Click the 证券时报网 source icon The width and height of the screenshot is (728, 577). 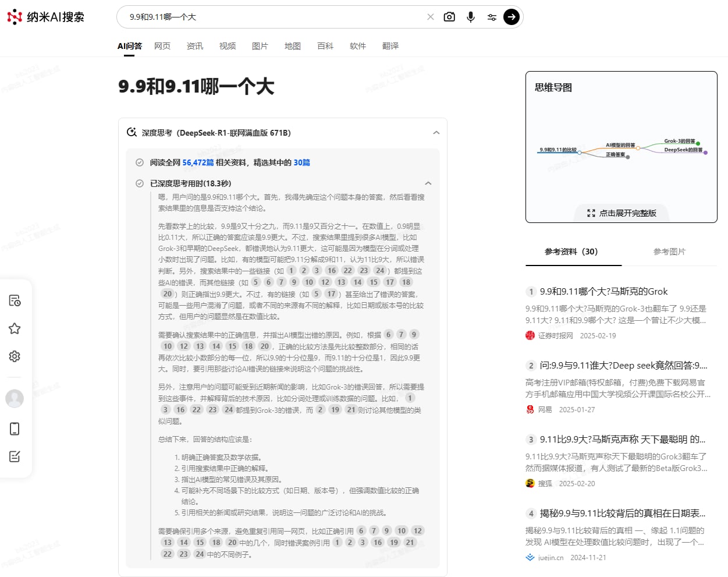coord(530,335)
